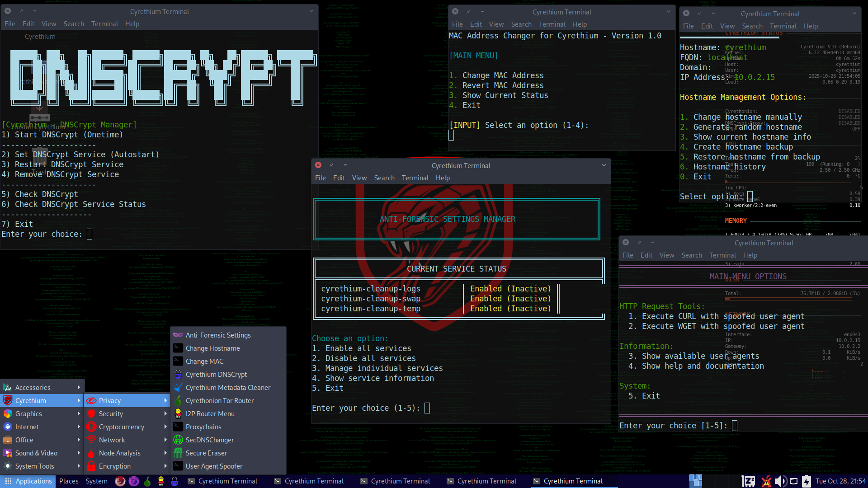
Task: Open the Search menu in the Anti-Forensic terminal
Action: click(x=384, y=178)
